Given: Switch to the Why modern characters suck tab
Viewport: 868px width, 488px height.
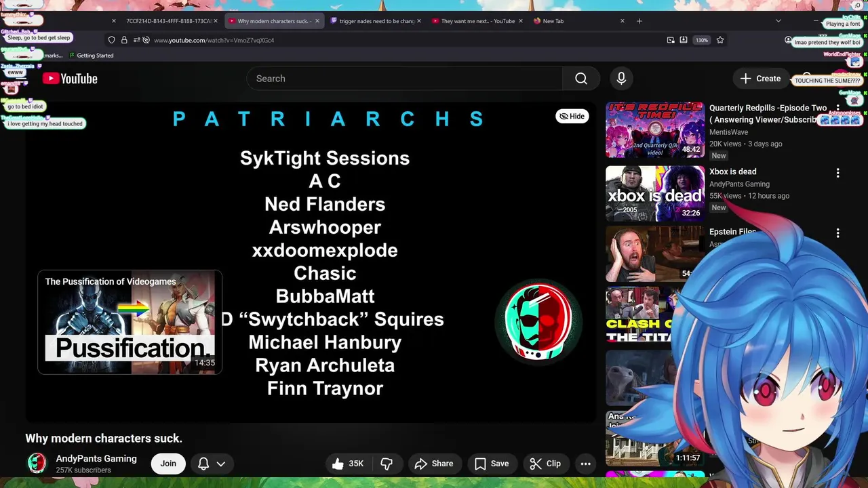Looking at the screenshot, I should pos(274,21).
